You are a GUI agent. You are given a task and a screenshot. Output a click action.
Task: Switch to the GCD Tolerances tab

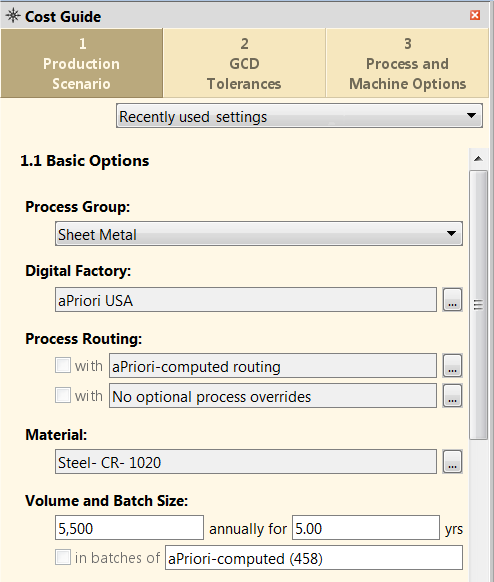tap(244, 63)
